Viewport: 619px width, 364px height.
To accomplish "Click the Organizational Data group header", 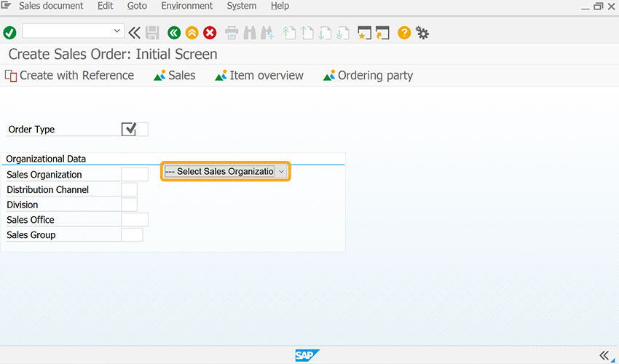I will pos(46,159).
